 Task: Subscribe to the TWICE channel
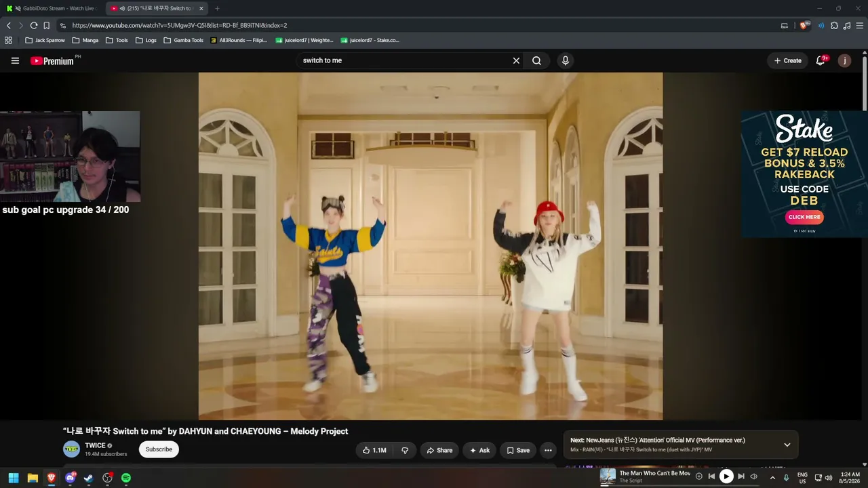click(159, 449)
